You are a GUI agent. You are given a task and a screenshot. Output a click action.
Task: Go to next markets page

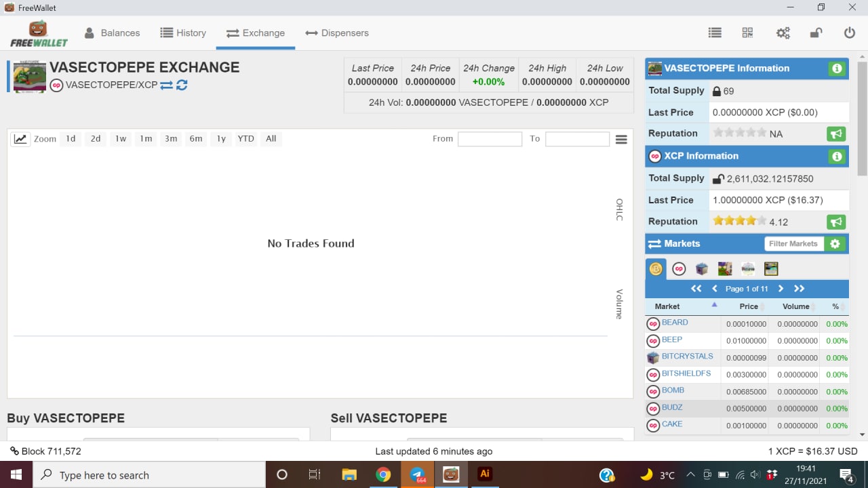pyautogui.click(x=781, y=289)
